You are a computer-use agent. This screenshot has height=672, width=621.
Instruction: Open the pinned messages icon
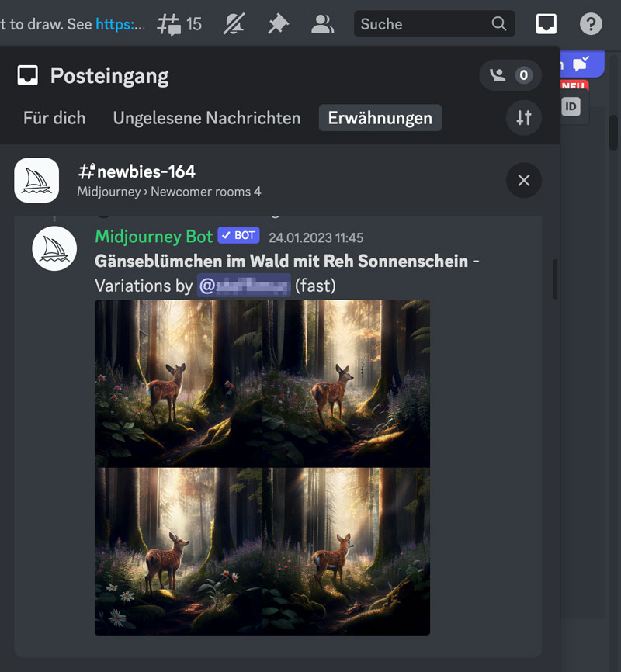[278, 23]
